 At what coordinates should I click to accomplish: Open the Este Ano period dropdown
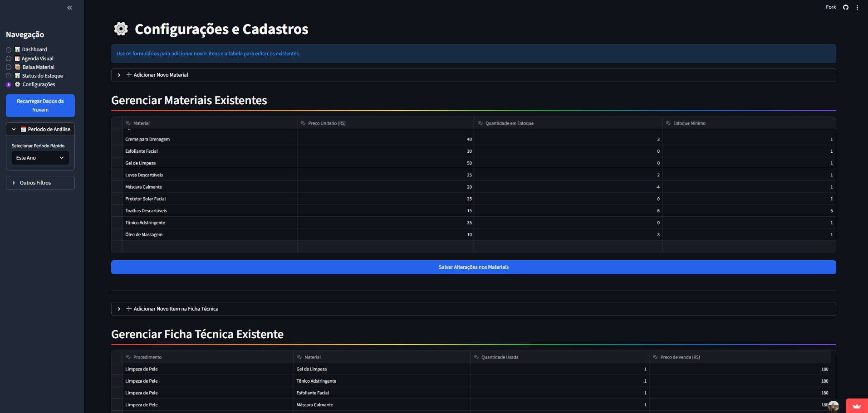40,158
